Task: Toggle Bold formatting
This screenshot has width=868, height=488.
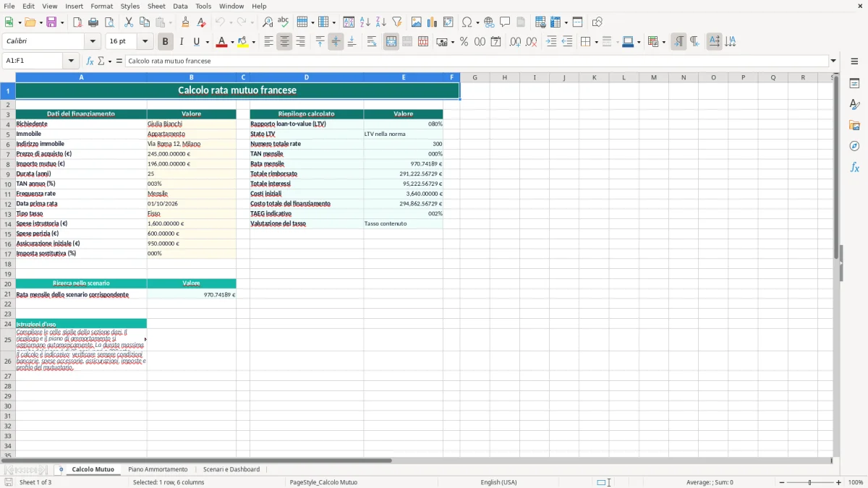Action: point(165,42)
